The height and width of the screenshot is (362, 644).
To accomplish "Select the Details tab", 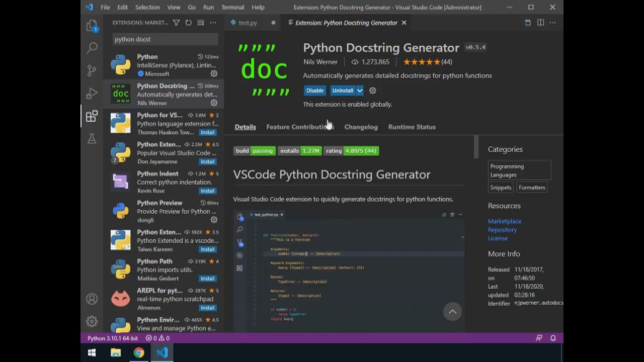I will click(x=245, y=127).
